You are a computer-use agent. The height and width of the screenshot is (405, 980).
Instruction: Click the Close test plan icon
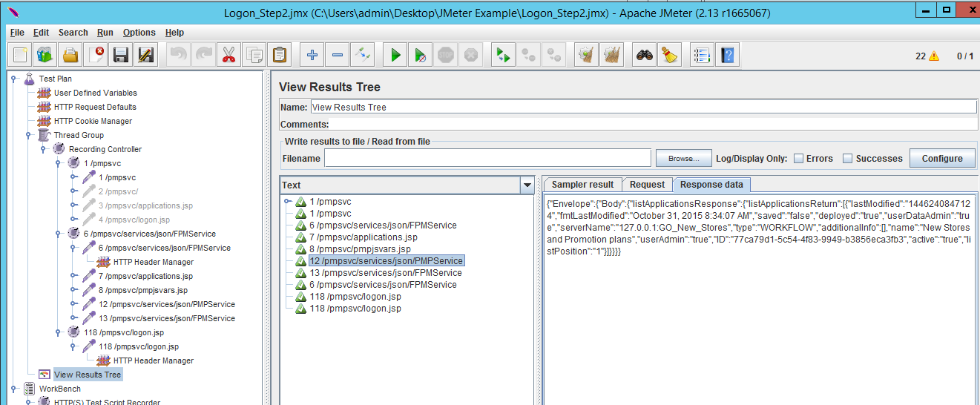[x=96, y=54]
